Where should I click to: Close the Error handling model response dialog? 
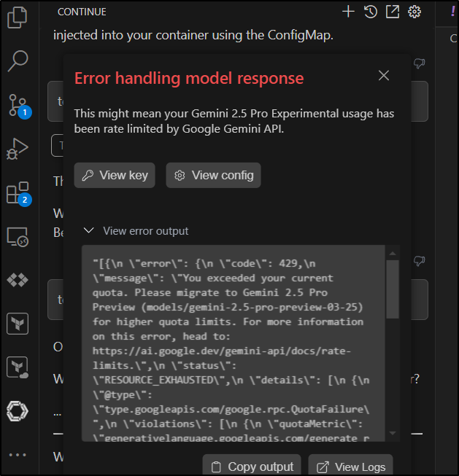[384, 75]
